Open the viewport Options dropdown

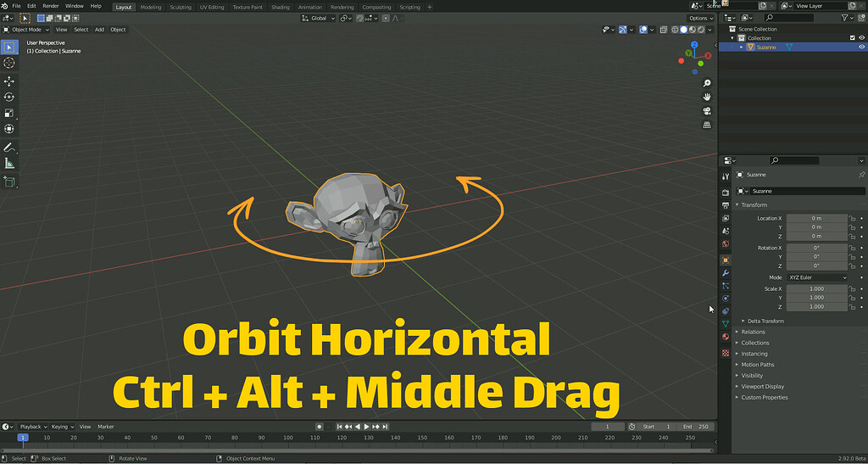701,19
